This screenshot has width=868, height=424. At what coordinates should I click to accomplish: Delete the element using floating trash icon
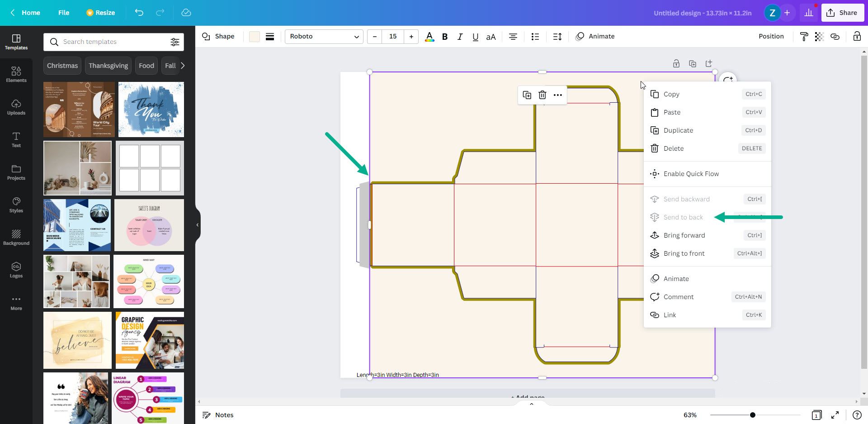[542, 95]
